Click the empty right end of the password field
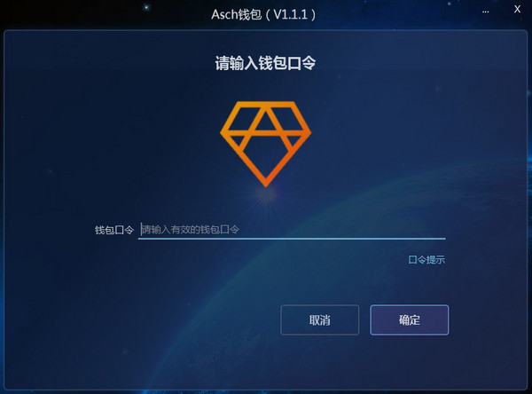The width and height of the screenshot is (532, 394). coord(407,230)
